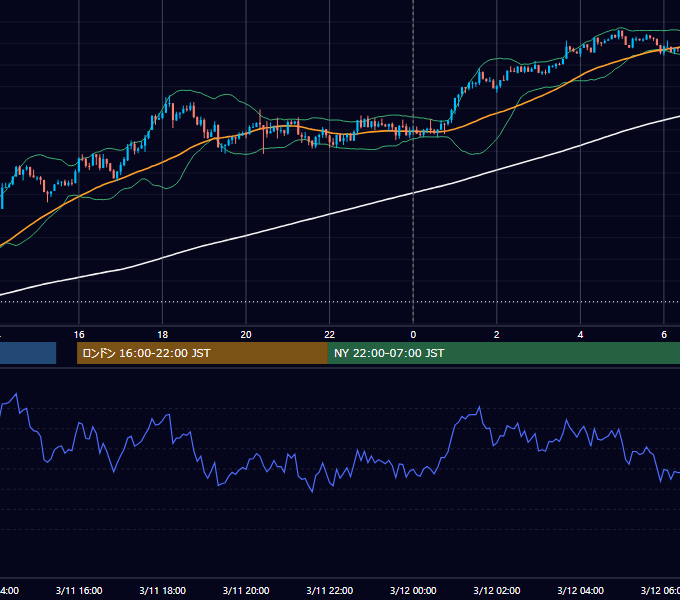The image size is (680, 600).
Task: Click the NY 22:00-07:00 JST session bar
Action: point(503,353)
